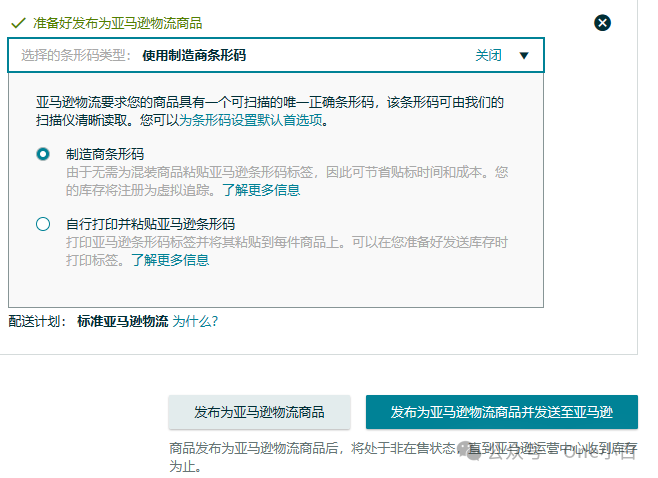The width and height of the screenshot is (658, 478).
Task: Open 了解更多信息 under 制造商条形码
Action: tap(261, 190)
